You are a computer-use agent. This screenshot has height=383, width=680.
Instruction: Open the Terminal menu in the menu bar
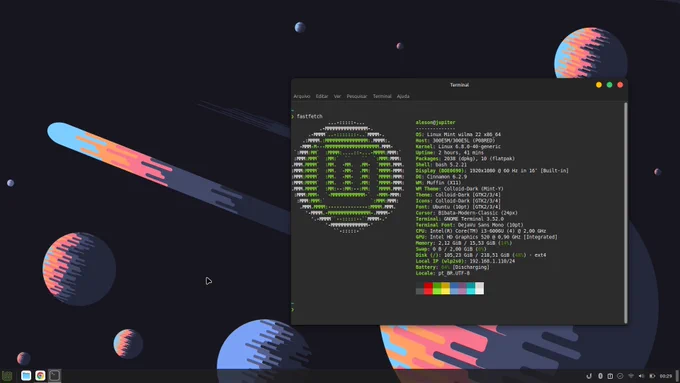(x=382, y=96)
